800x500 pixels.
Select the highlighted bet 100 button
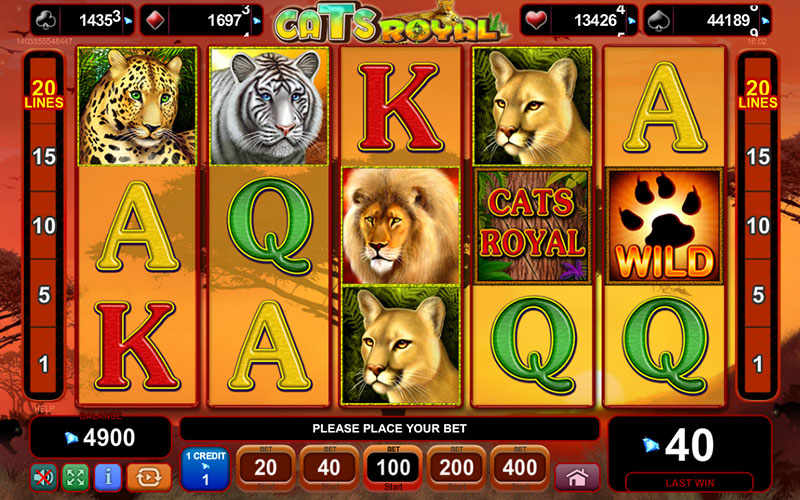393,469
